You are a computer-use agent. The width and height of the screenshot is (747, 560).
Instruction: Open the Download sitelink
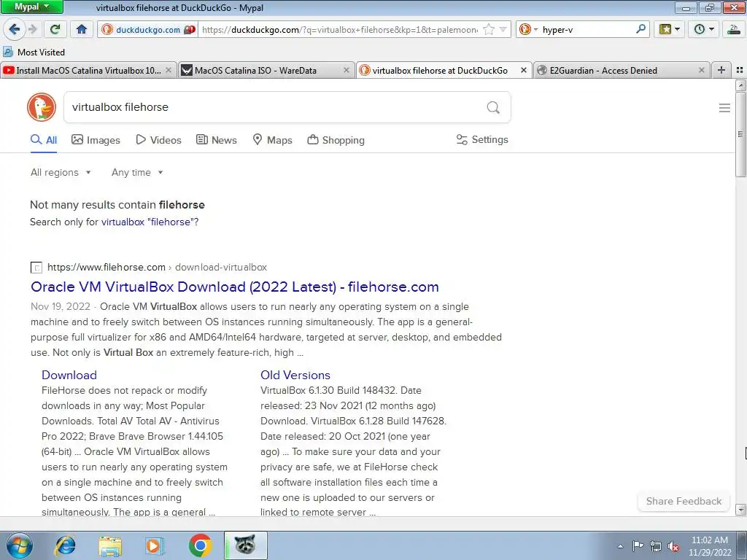pyautogui.click(x=69, y=375)
